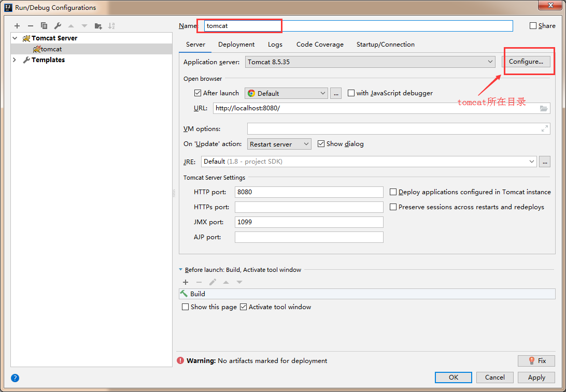The width and height of the screenshot is (566, 392).
Task: Click the HTTP port field
Action: 309,192
